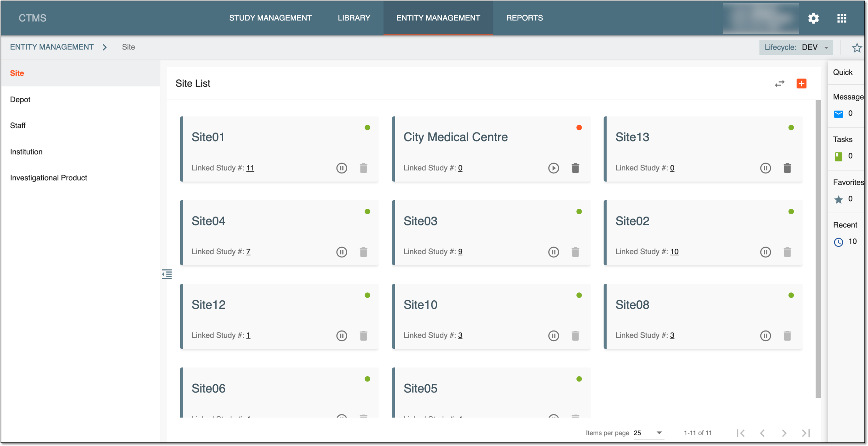The height and width of the screenshot is (446, 868).
Task: Open Site01 linked study count 11
Action: click(x=250, y=168)
